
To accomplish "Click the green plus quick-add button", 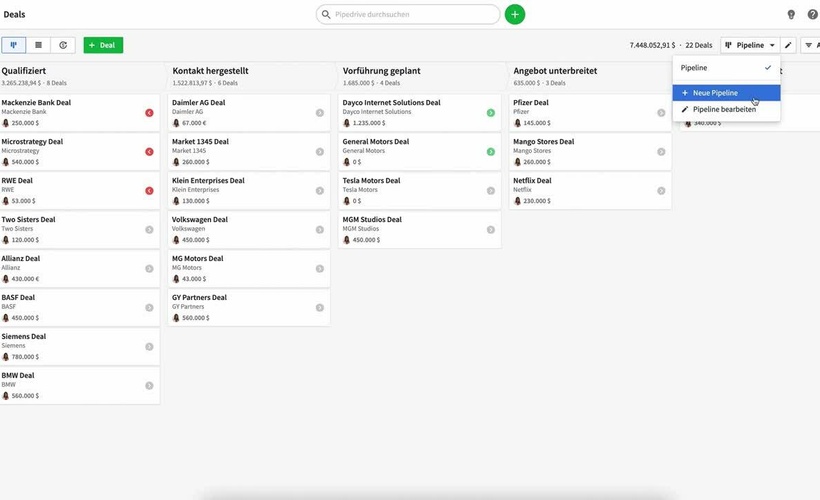I will (514, 15).
